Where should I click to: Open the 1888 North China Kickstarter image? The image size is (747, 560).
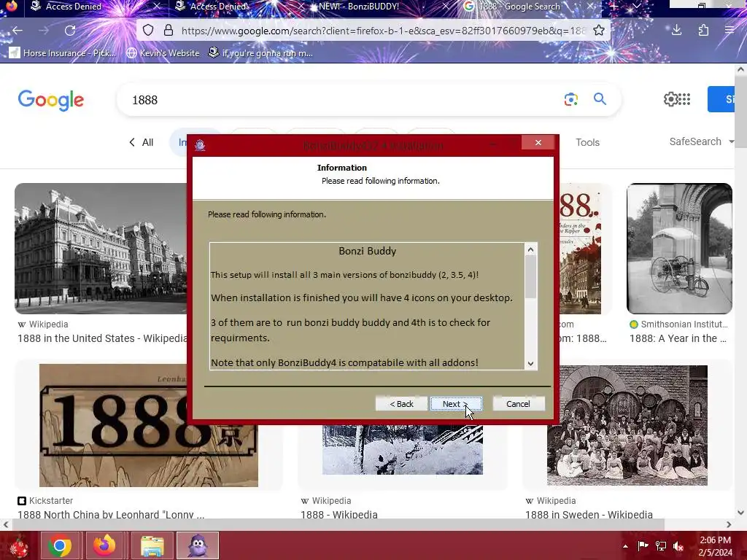(149, 425)
